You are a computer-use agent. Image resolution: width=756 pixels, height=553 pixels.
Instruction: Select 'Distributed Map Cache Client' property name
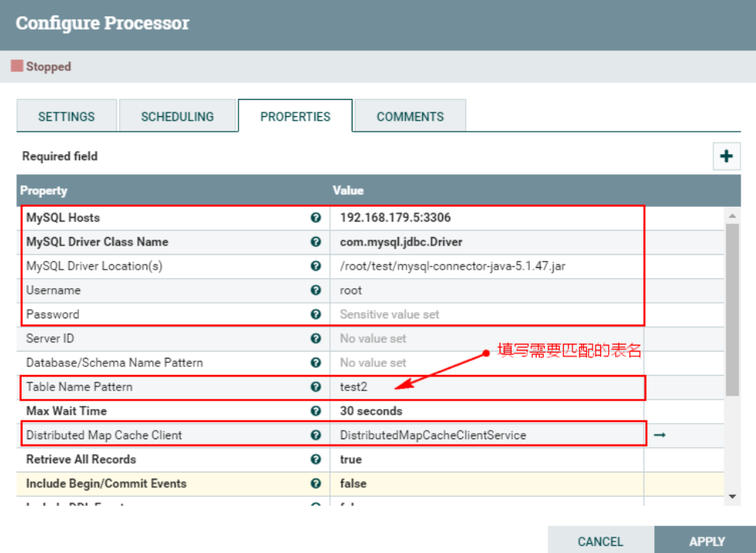pyautogui.click(x=104, y=434)
